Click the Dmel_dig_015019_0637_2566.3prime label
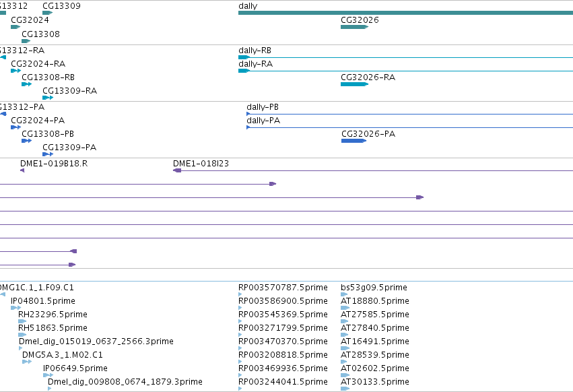This screenshot has height=392, width=573. coord(96,341)
